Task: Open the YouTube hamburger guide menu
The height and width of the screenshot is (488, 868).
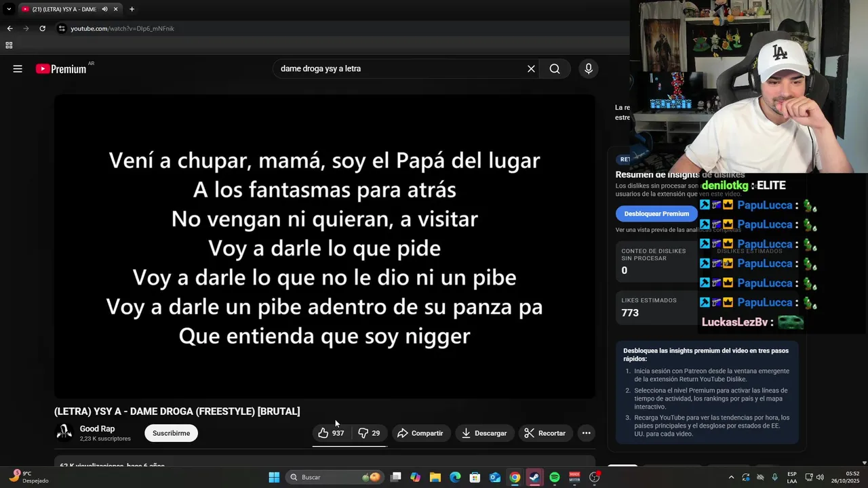Action: click(18, 68)
